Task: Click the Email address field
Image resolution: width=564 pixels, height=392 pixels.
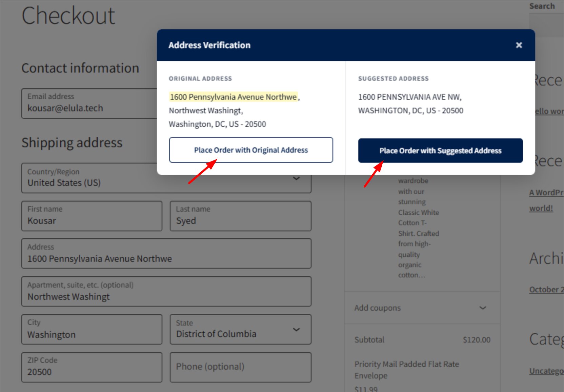Action: click(x=90, y=103)
